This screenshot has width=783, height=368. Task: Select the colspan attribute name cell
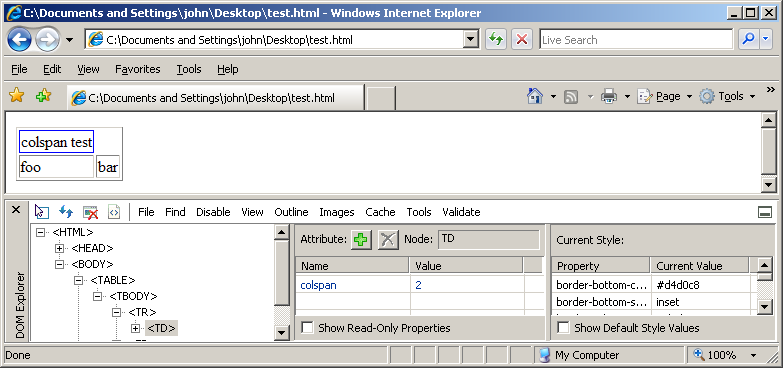click(x=353, y=286)
